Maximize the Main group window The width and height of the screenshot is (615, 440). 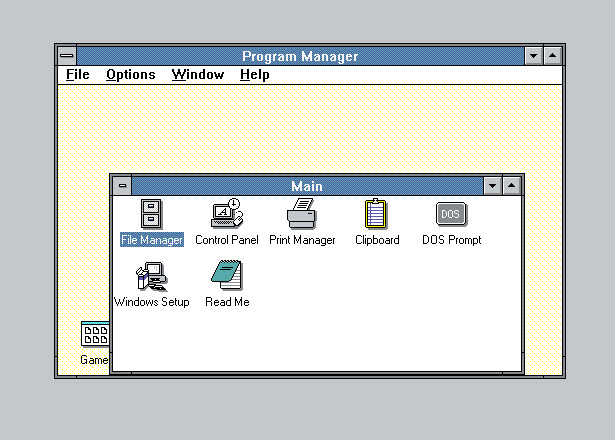click(511, 186)
